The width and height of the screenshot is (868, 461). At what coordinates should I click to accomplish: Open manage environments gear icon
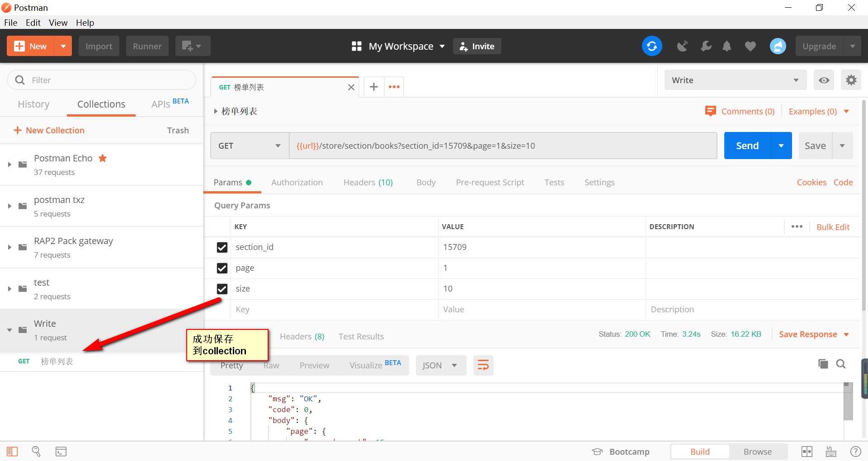(x=851, y=80)
